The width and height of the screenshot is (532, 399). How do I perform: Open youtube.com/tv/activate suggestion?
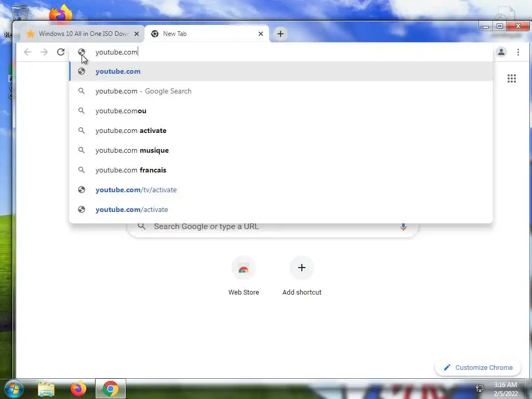tap(281, 190)
